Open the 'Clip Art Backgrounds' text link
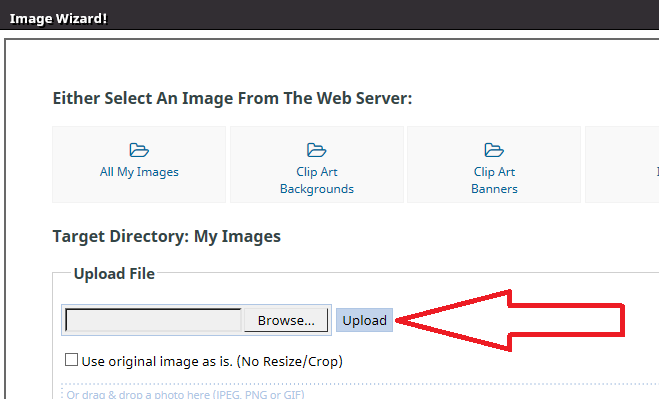 317,180
